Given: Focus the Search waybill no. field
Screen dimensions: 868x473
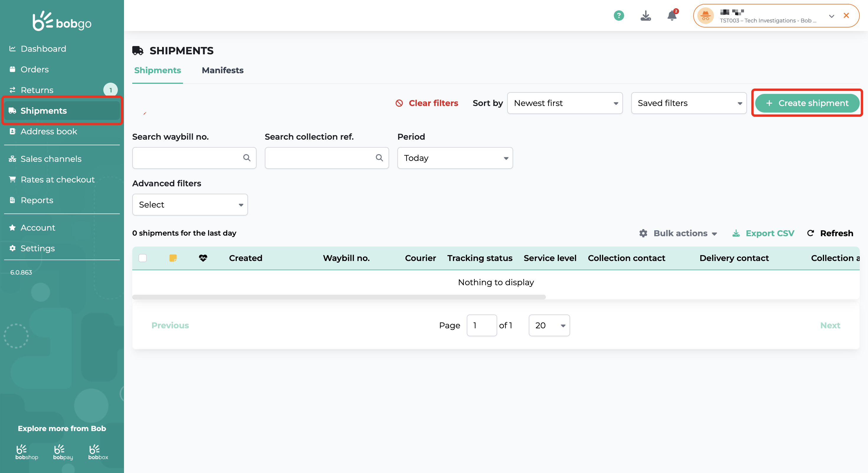Looking at the screenshot, I should [x=194, y=158].
